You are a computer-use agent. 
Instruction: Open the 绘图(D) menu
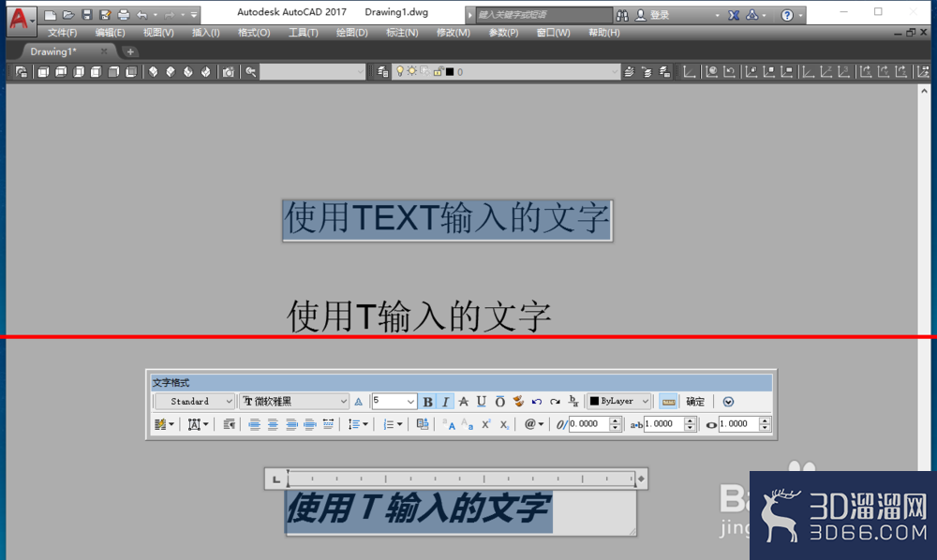352,33
